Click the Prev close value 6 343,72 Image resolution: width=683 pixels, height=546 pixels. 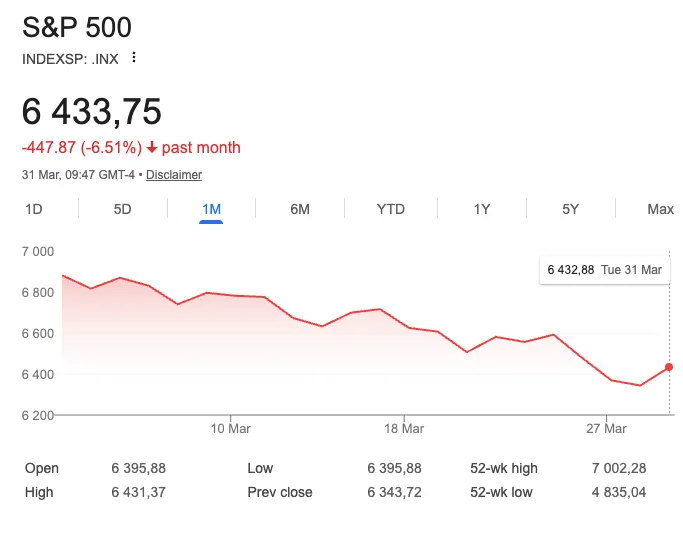(x=392, y=492)
